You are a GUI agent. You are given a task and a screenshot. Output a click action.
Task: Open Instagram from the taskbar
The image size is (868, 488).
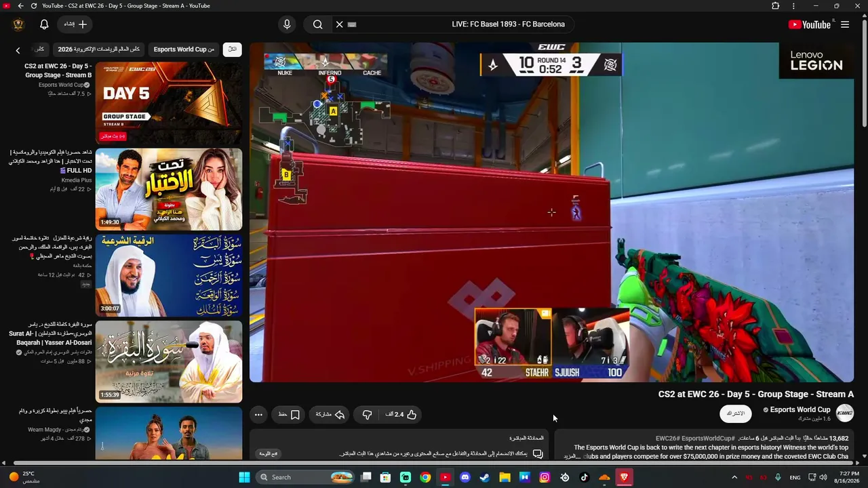click(545, 477)
